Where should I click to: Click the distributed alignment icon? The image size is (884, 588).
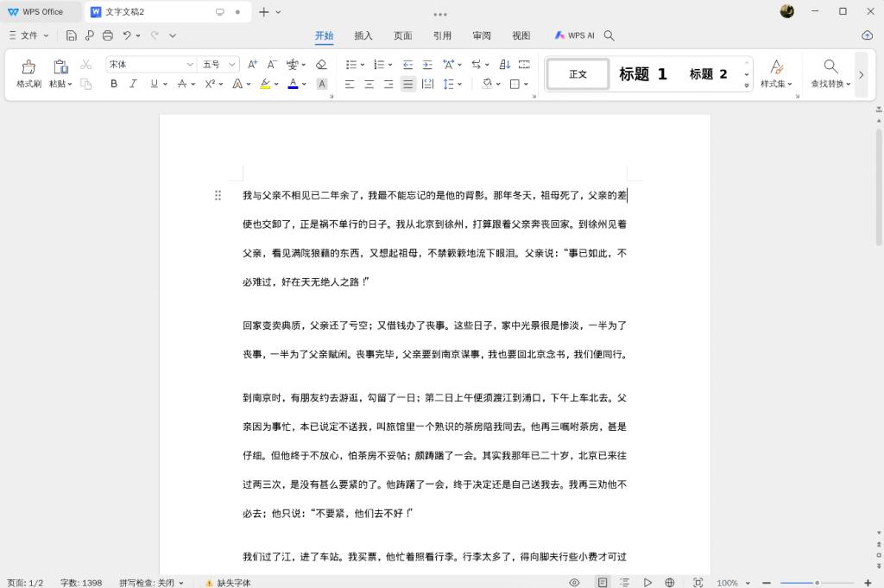coord(428,84)
